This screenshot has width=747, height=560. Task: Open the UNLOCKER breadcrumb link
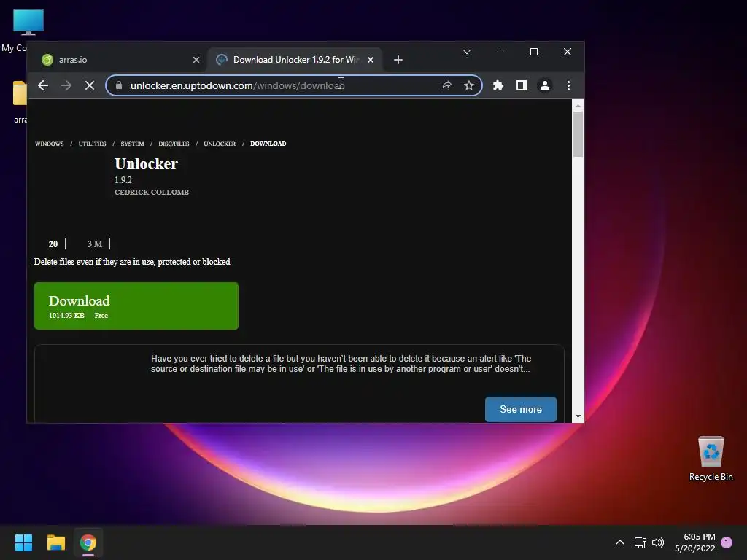(x=220, y=144)
